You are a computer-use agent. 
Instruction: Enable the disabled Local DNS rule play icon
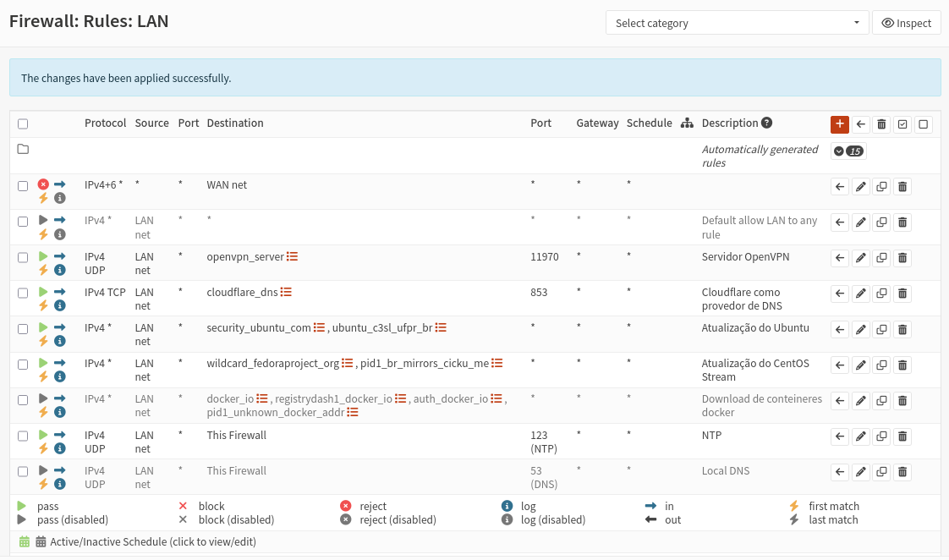coord(44,470)
